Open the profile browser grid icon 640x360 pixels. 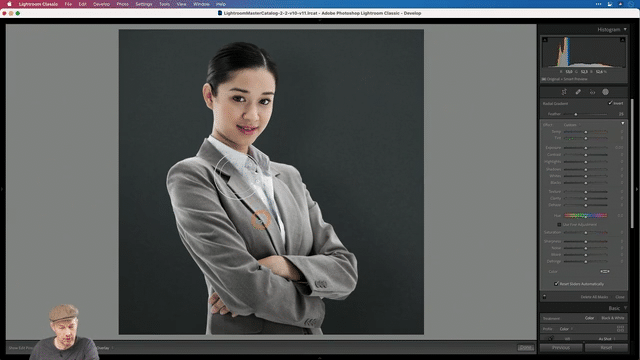(x=620, y=328)
